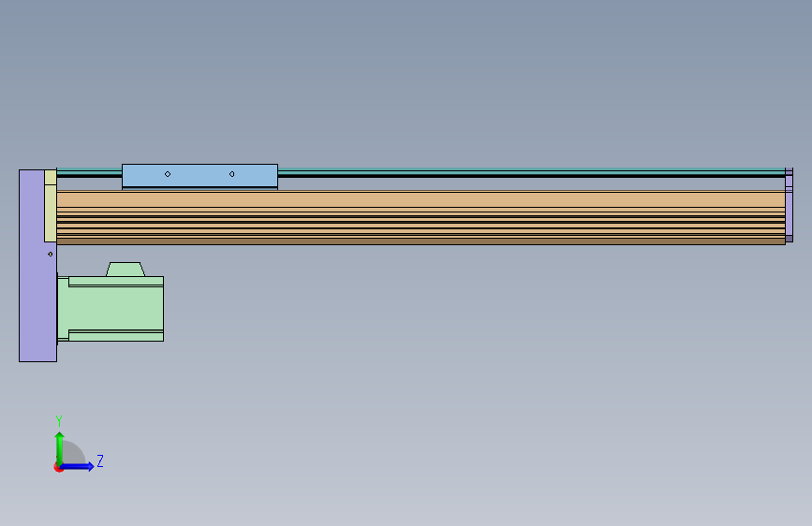Select the pale yellow bracket beside purple plate
The width and height of the screenshot is (812, 526).
tap(51, 206)
